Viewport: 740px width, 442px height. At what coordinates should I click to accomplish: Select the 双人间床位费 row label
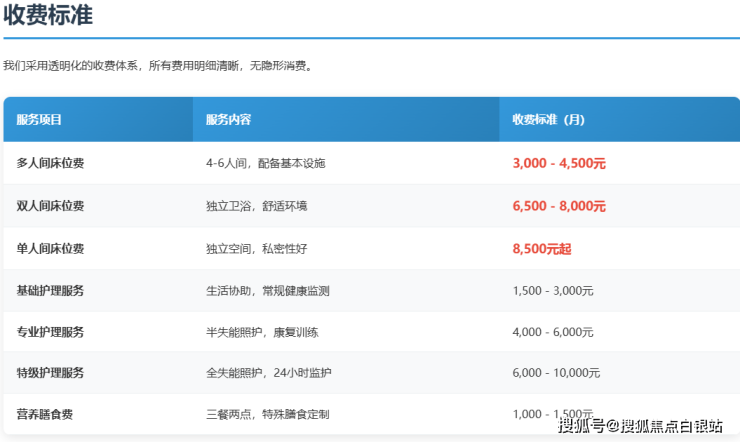tap(50, 206)
